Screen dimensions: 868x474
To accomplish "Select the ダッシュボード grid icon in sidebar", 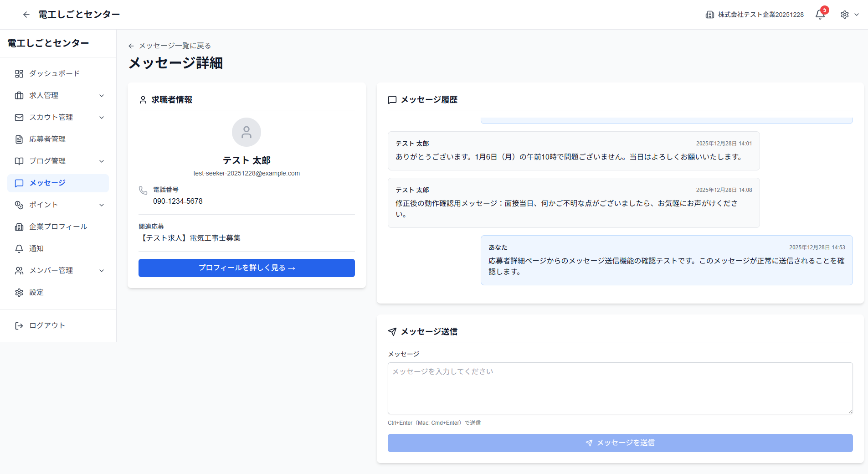I will (x=19, y=73).
